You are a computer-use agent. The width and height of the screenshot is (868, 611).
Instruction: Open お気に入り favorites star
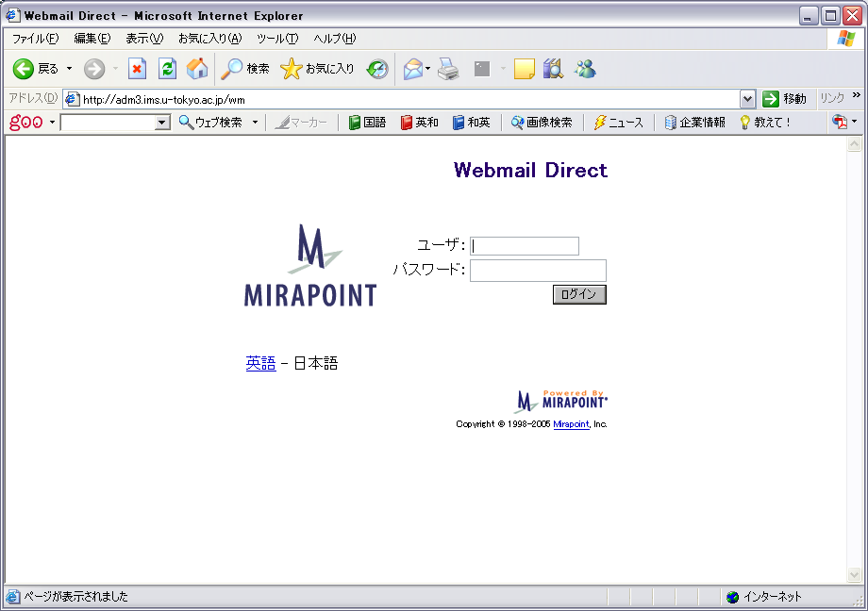[317, 69]
